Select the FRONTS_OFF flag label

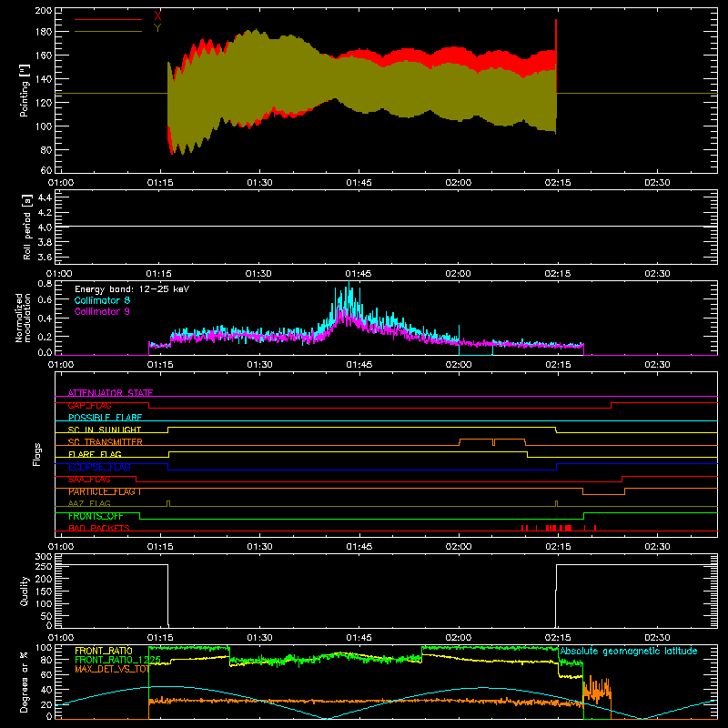(96, 516)
